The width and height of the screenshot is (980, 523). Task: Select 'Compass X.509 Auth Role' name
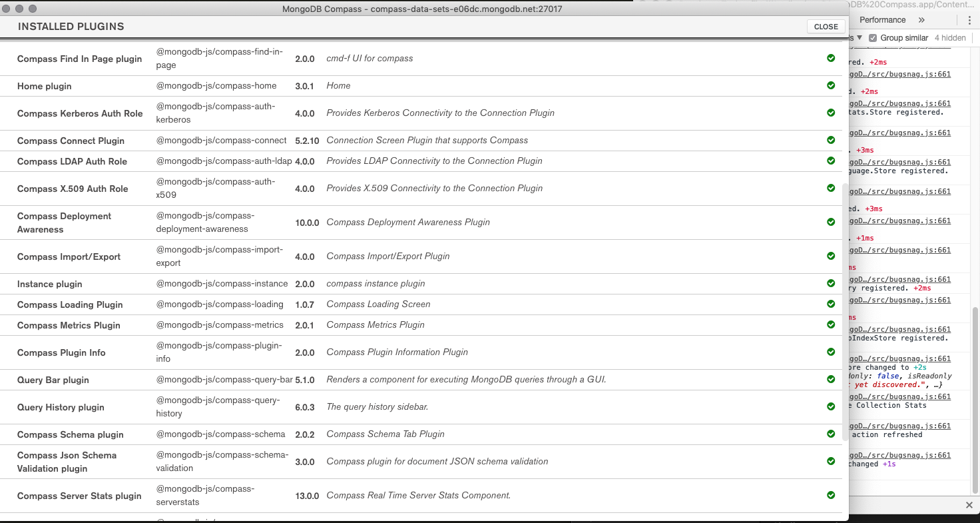pyautogui.click(x=73, y=189)
